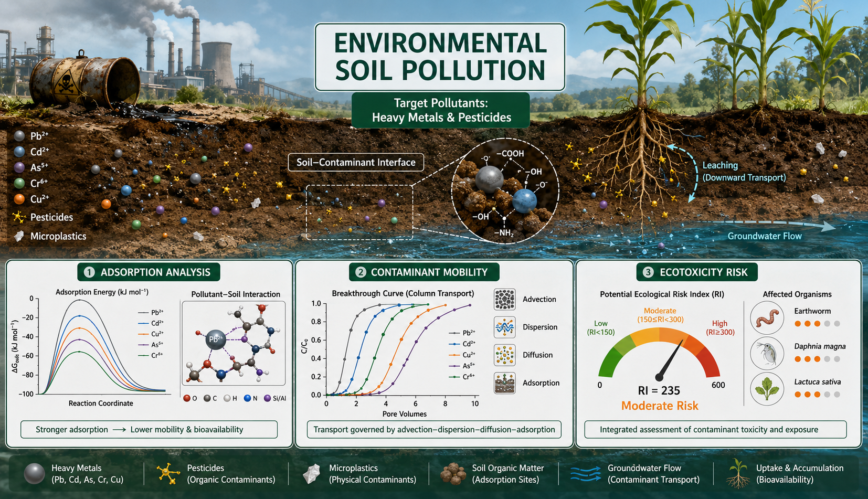Click the Pb²⁺ entry in the adsorption energy legend
This screenshot has height=499, width=868.
tap(151, 312)
